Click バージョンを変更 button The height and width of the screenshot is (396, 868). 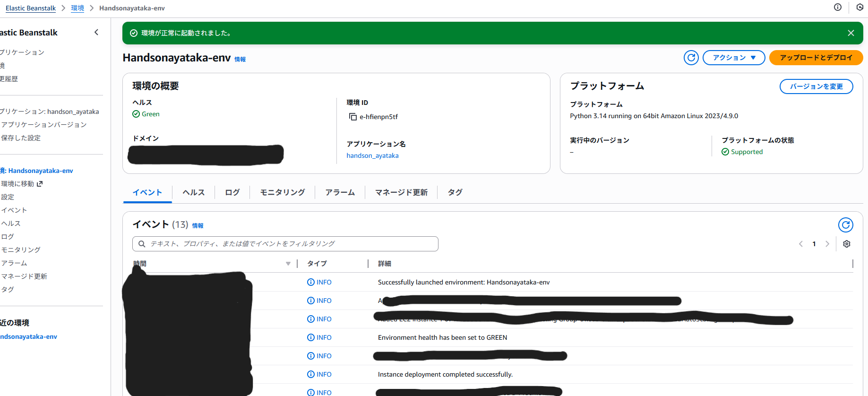pos(816,86)
